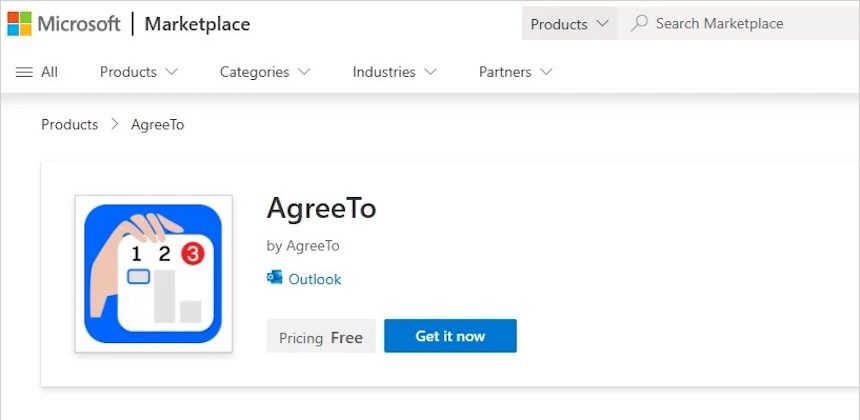Click the magnifying glass search icon
The height and width of the screenshot is (420, 860).
coord(640,23)
